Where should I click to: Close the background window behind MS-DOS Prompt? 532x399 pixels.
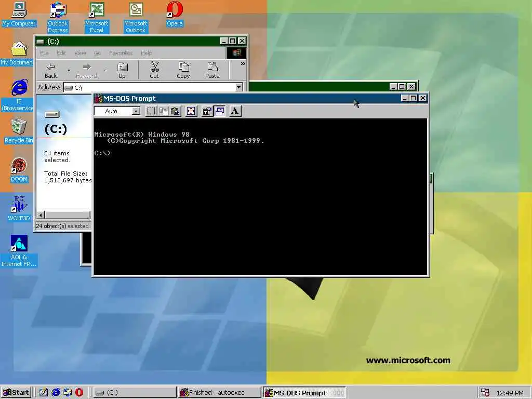tap(411, 87)
